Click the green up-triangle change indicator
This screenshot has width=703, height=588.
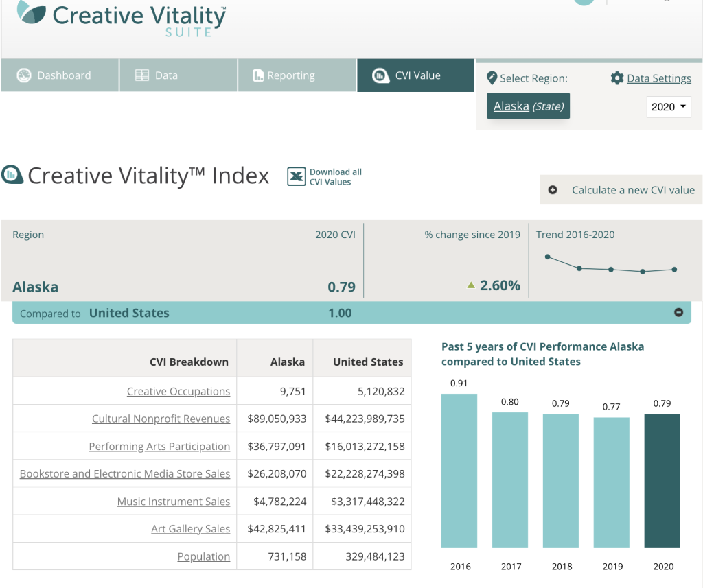(471, 285)
